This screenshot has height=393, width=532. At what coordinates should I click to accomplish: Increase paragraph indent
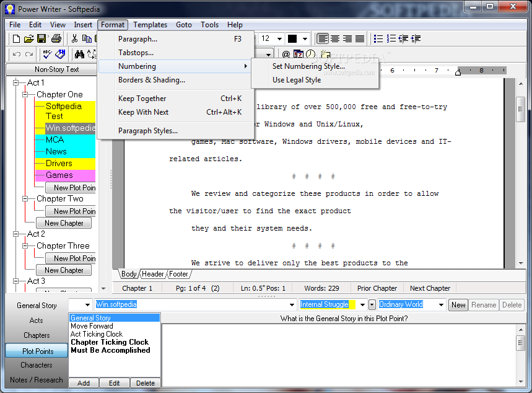(416, 38)
